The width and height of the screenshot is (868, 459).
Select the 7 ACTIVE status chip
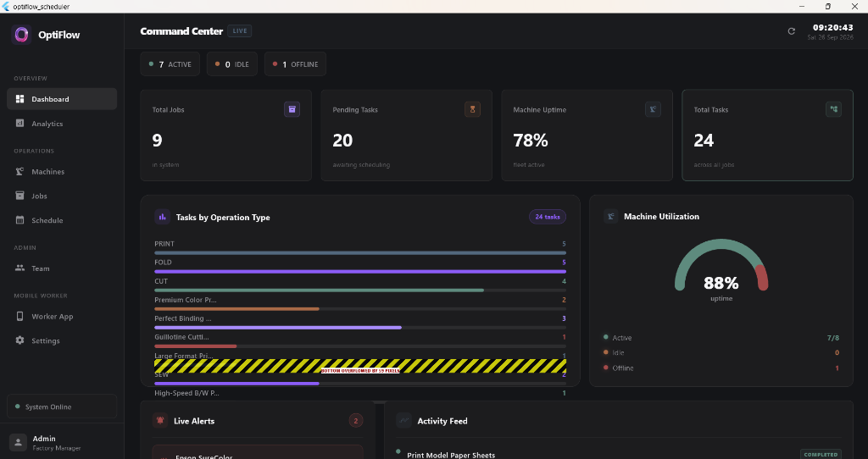[170, 64]
